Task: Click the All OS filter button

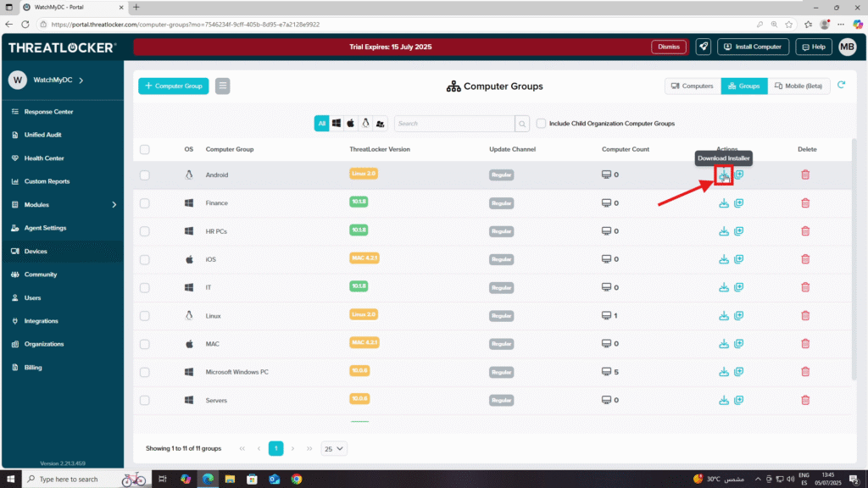Action: tap(321, 124)
